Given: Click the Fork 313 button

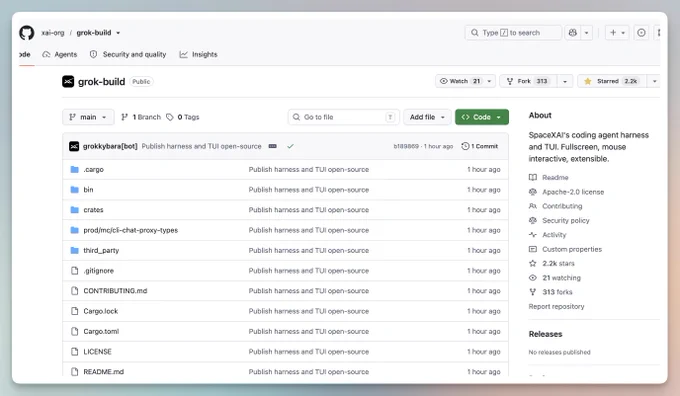Looking at the screenshot, I should pyautogui.click(x=527, y=81).
